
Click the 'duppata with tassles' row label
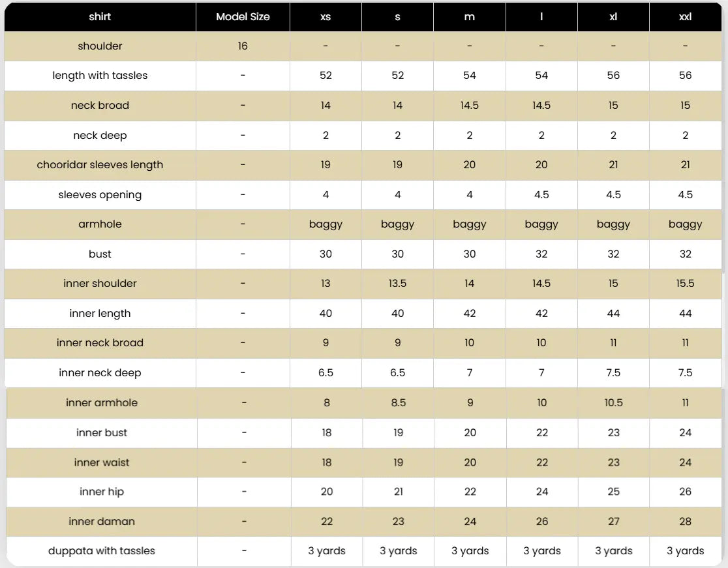[x=102, y=551]
